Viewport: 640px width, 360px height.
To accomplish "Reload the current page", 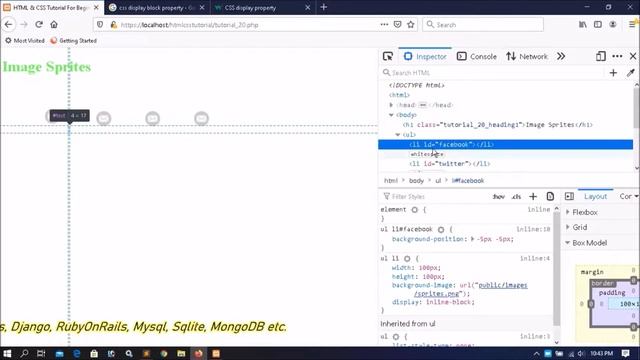I will (39, 24).
